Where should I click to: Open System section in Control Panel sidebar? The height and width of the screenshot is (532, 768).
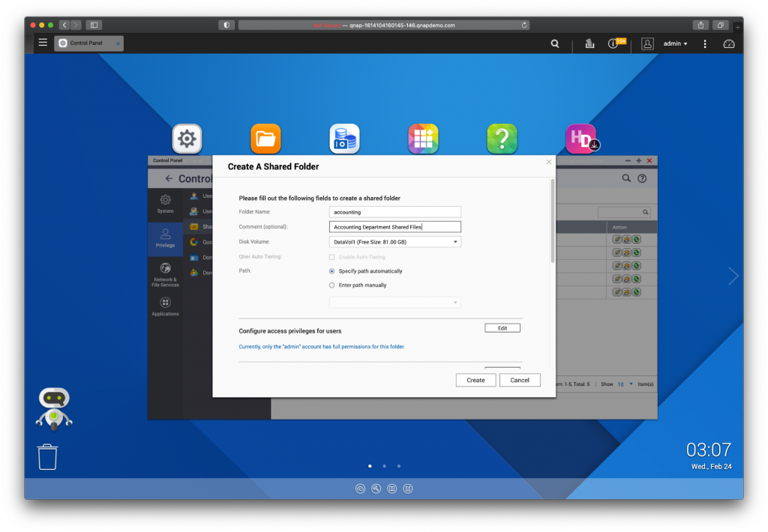[x=166, y=204]
